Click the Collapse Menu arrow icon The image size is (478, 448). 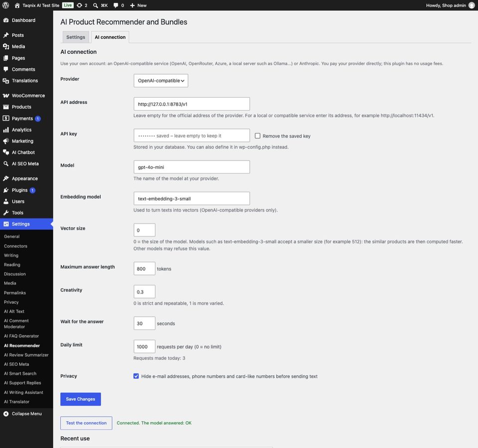(x=6, y=414)
